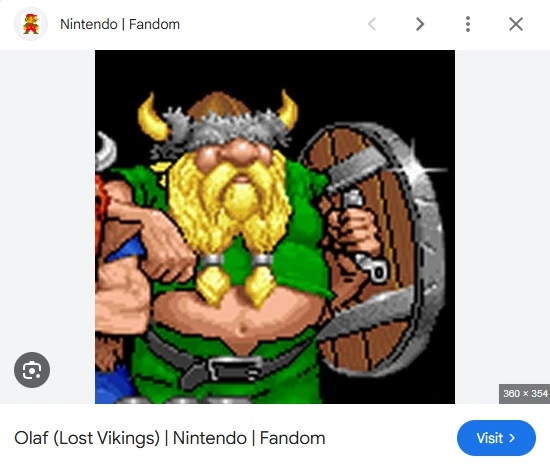Close the image preview panel
The image size is (550, 464).
coord(516,24)
